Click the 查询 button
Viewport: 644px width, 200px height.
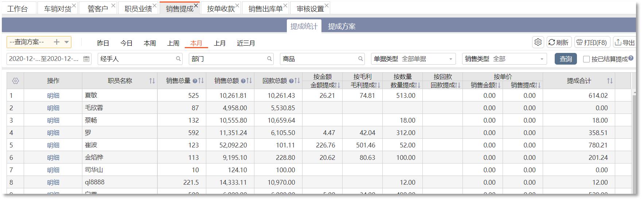(x=566, y=59)
